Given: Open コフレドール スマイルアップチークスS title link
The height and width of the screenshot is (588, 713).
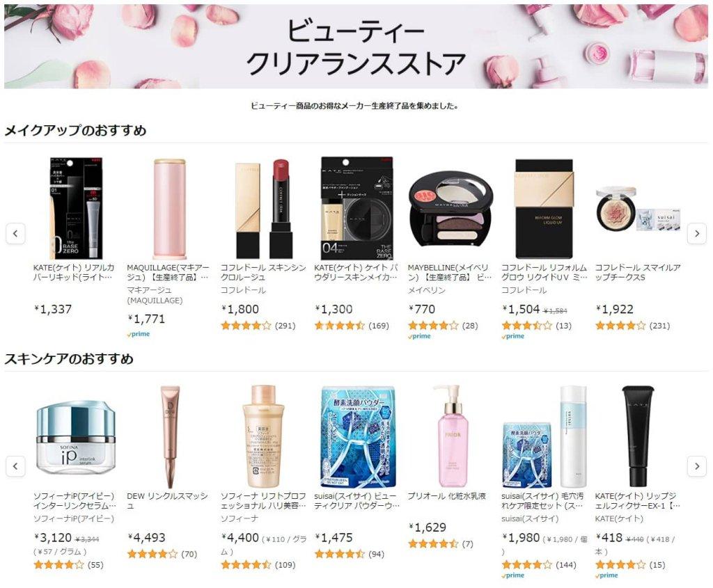Looking at the screenshot, I should 638,272.
